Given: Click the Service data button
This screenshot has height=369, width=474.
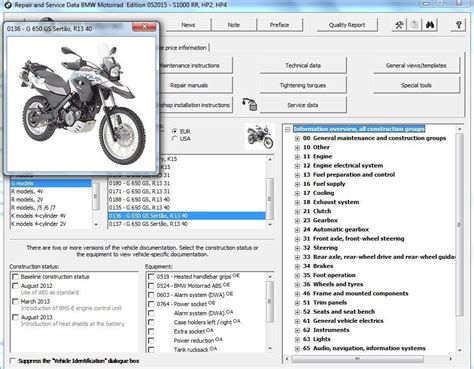Looking at the screenshot, I should [303, 105].
